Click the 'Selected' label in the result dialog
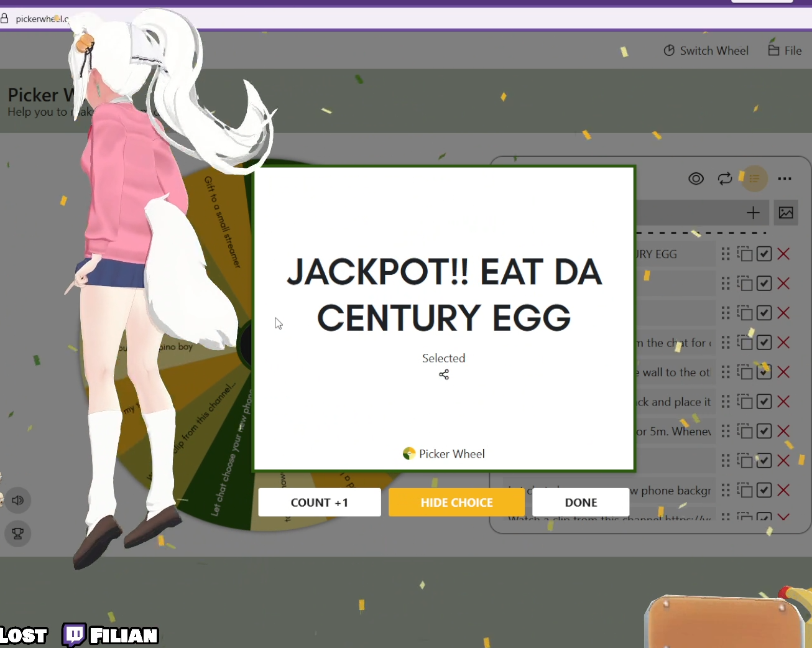812x648 pixels. 444,358
